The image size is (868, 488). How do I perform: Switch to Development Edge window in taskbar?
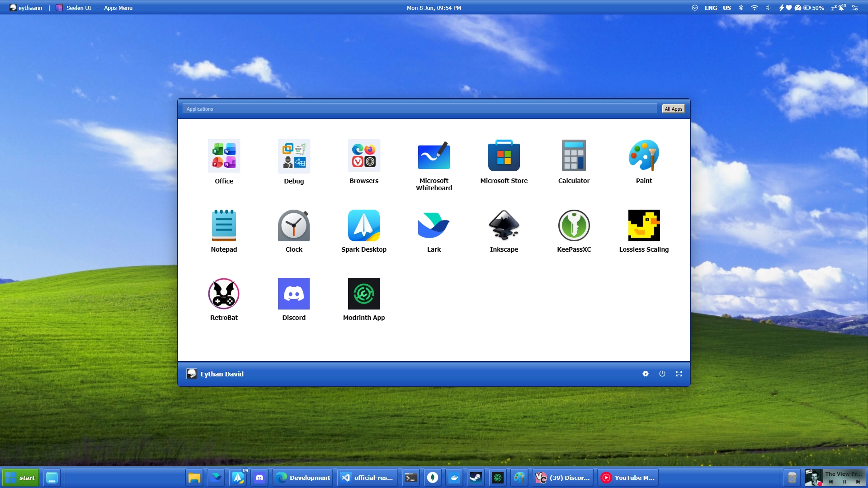303,478
